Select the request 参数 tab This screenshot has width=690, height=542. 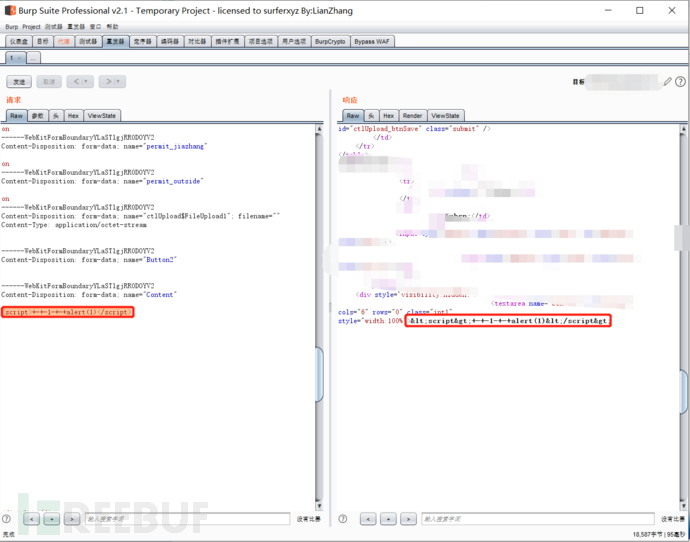click(x=38, y=116)
